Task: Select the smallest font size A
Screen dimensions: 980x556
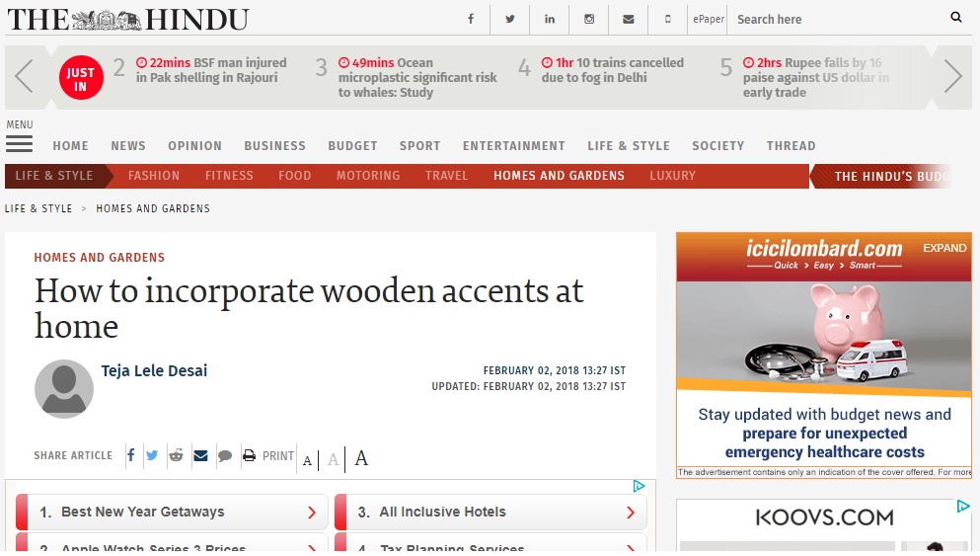Action: [x=308, y=460]
